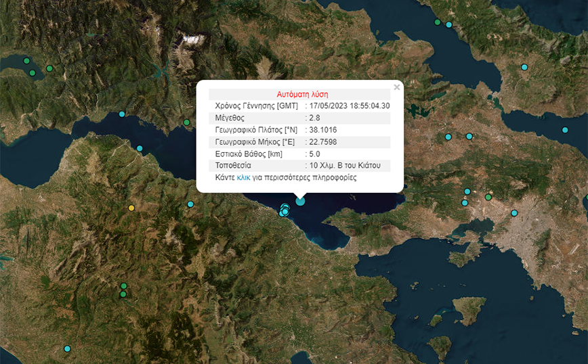Screen dimensions: 588x364
Task: Select the cyan marker right of the yellow one
Action: tap(190, 204)
